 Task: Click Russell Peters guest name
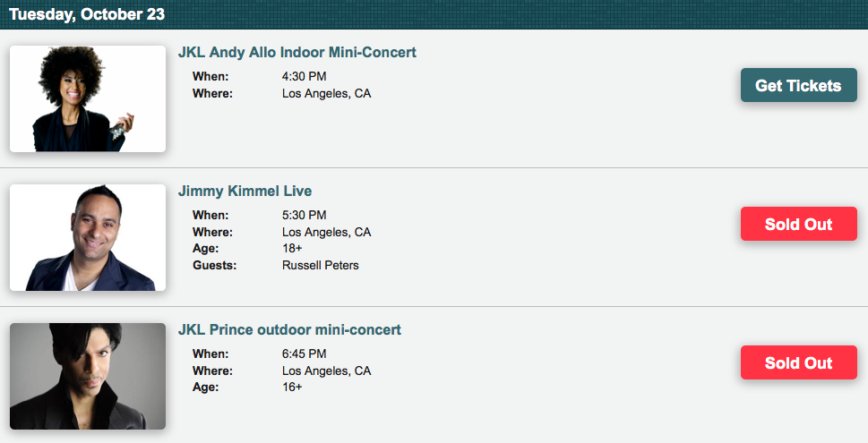tap(320, 266)
